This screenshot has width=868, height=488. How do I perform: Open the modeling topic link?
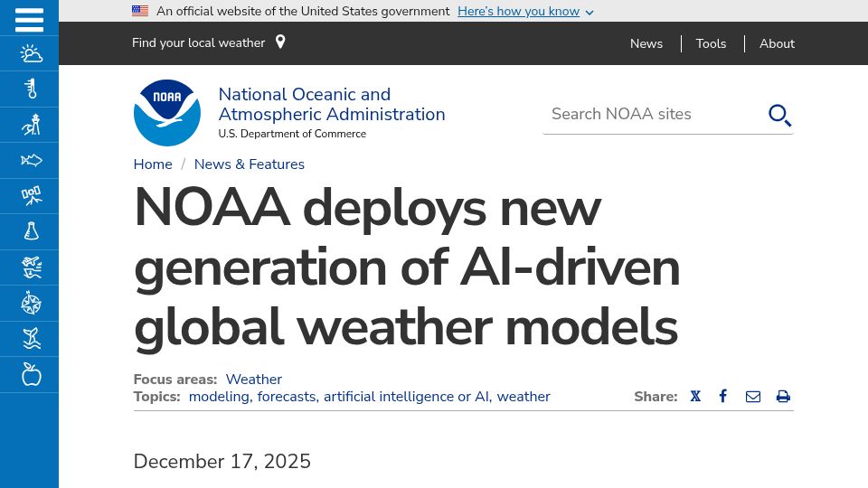click(x=221, y=397)
